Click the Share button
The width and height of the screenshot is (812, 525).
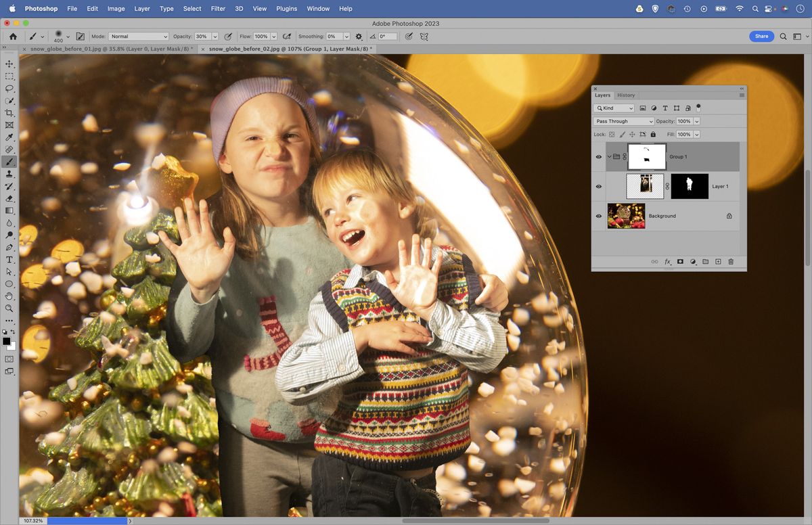tap(761, 37)
